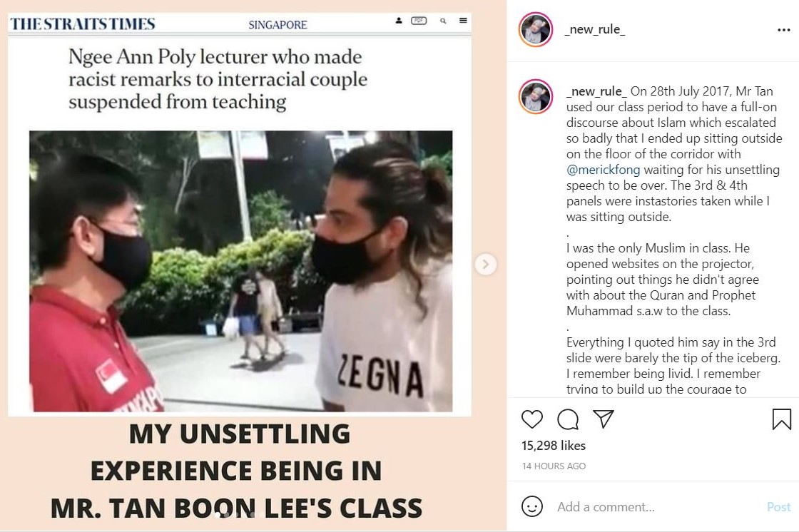Screen dimensions: 799x532
Task: Click the header profile avatar of _new_rule_
Action: click(x=536, y=29)
